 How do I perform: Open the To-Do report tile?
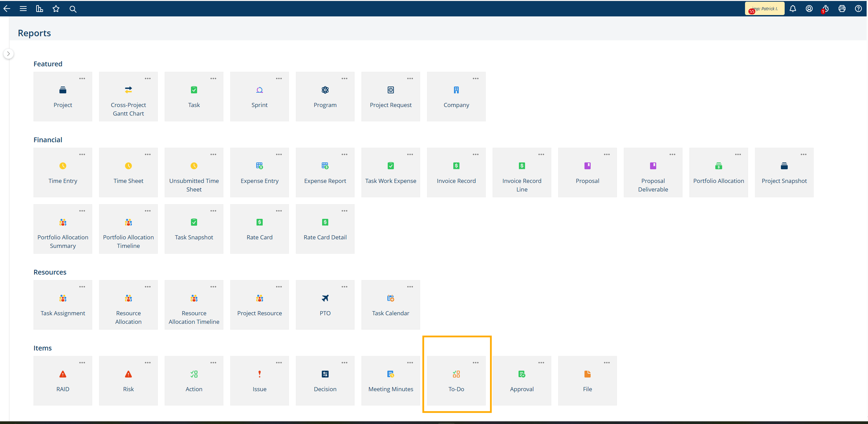point(456,381)
